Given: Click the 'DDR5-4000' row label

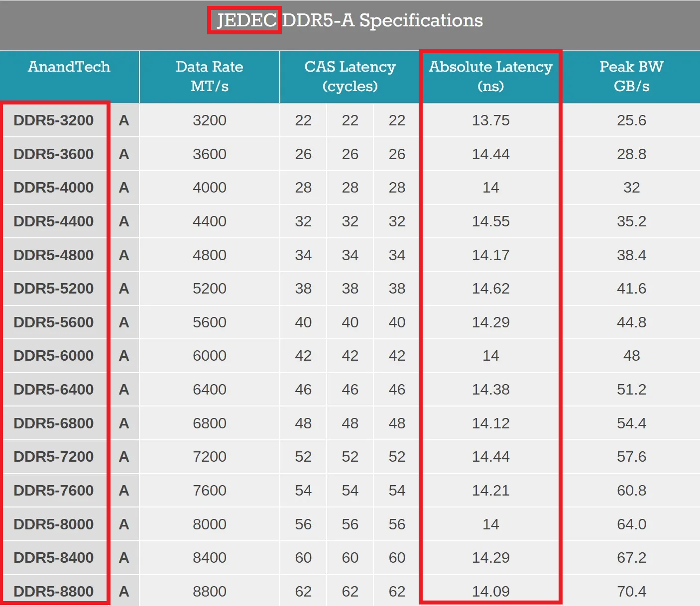Looking at the screenshot, I should pos(54,188).
